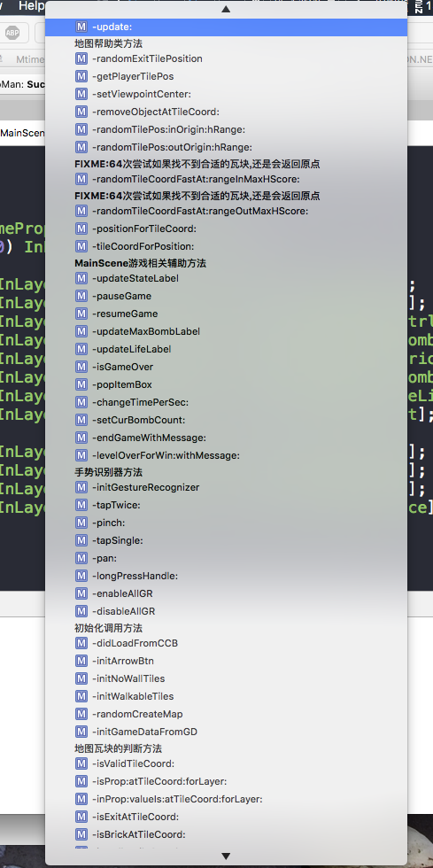Click the ABP Adblock Plus icon
The width and height of the screenshot is (433, 868).
click(x=12, y=33)
